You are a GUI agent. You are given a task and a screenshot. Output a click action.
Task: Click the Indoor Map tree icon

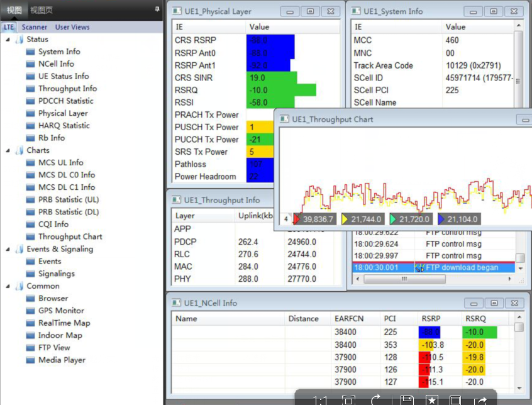31,335
